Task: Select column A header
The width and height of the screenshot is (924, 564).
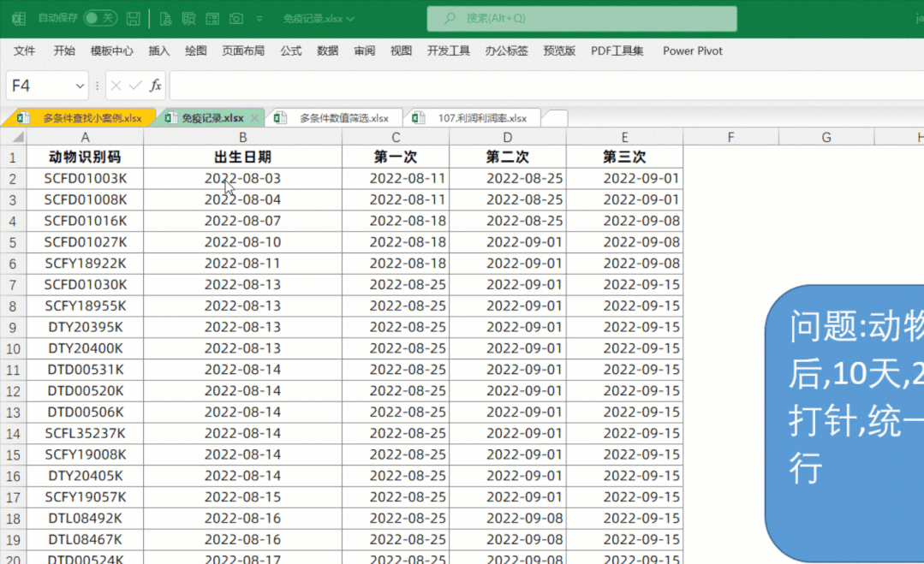Action: pyautogui.click(x=85, y=137)
